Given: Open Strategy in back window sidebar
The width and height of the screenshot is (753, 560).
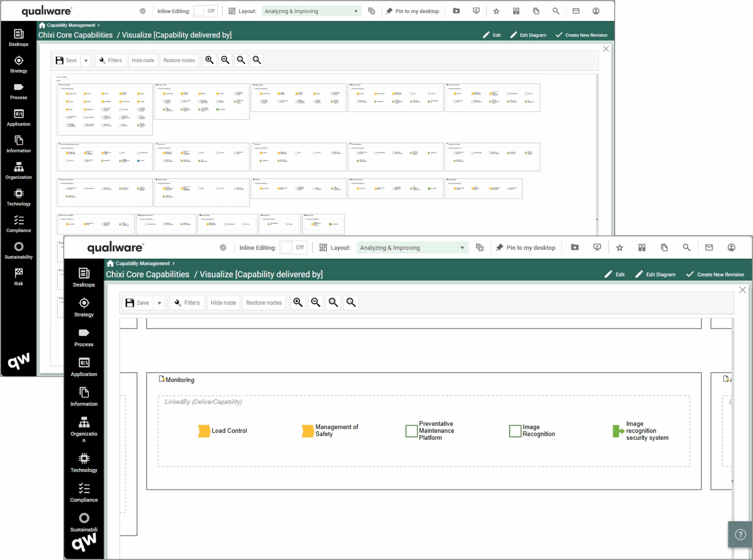Looking at the screenshot, I should 19,65.
